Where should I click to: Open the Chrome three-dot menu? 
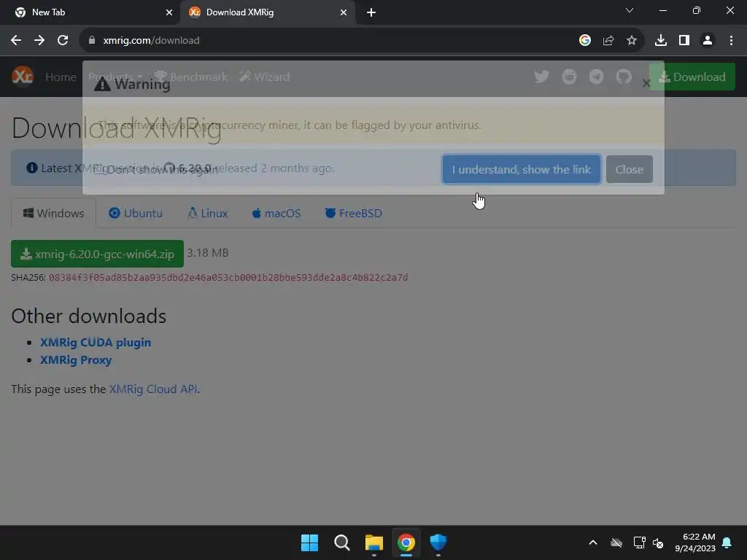pos(731,41)
